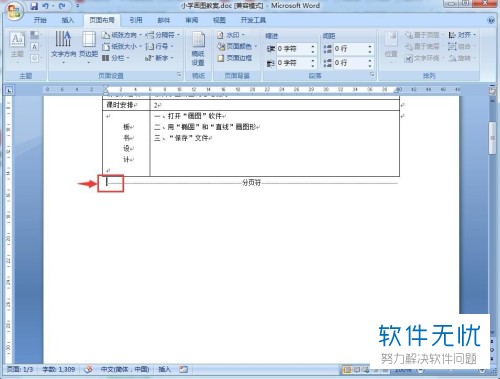500x379 pixels.
Task: Click 置于底层 (Send to Back) button
Action: [x=424, y=46]
